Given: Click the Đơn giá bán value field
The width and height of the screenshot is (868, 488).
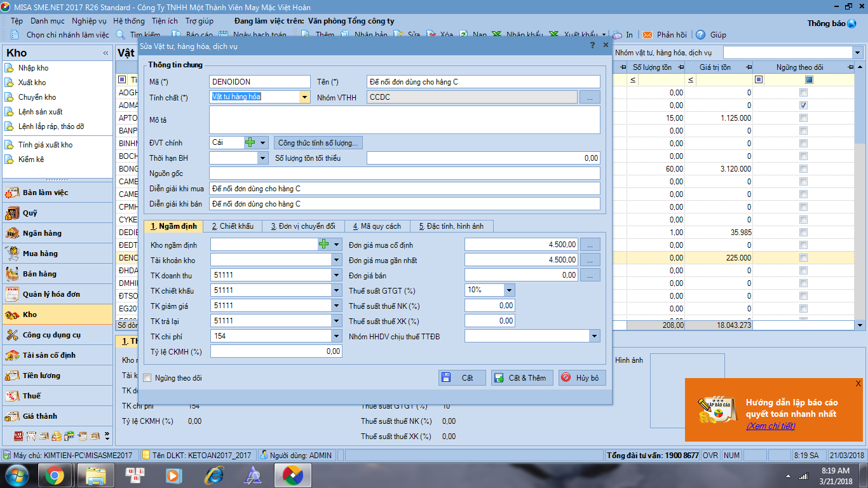Looking at the screenshot, I should pyautogui.click(x=521, y=275).
